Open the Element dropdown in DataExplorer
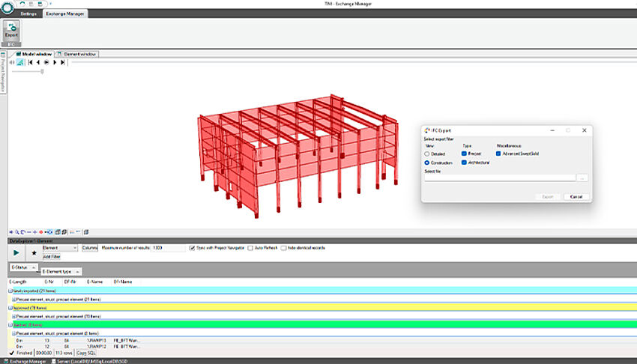The width and height of the screenshot is (637, 364). (60, 247)
